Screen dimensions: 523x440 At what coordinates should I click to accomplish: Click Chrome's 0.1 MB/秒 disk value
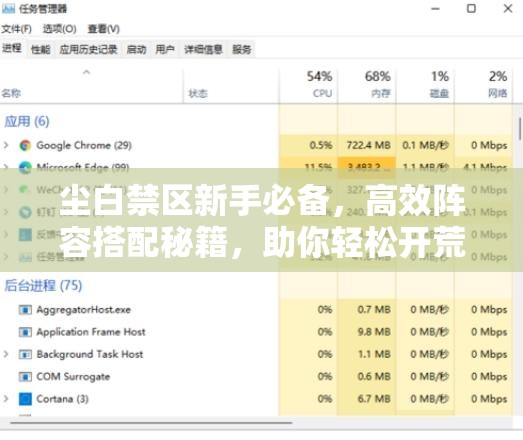tap(426, 145)
